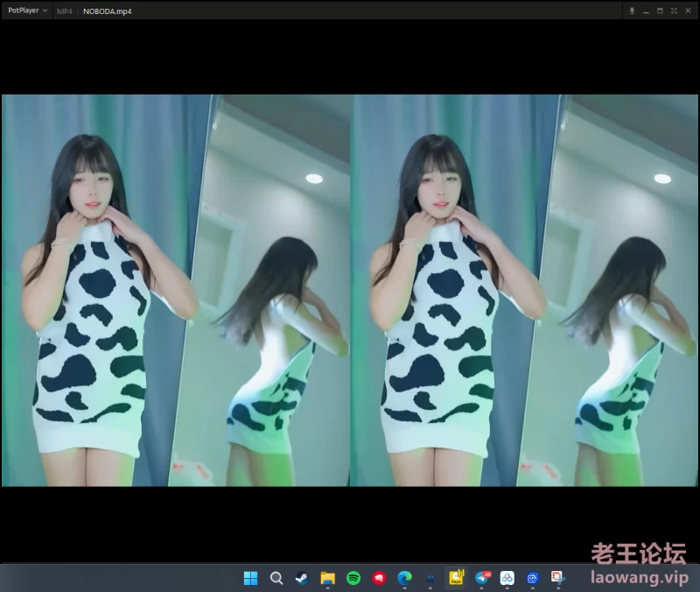Minimize the PotPlayer window
Image resolution: width=700 pixels, height=592 pixels.
click(x=646, y=11)
